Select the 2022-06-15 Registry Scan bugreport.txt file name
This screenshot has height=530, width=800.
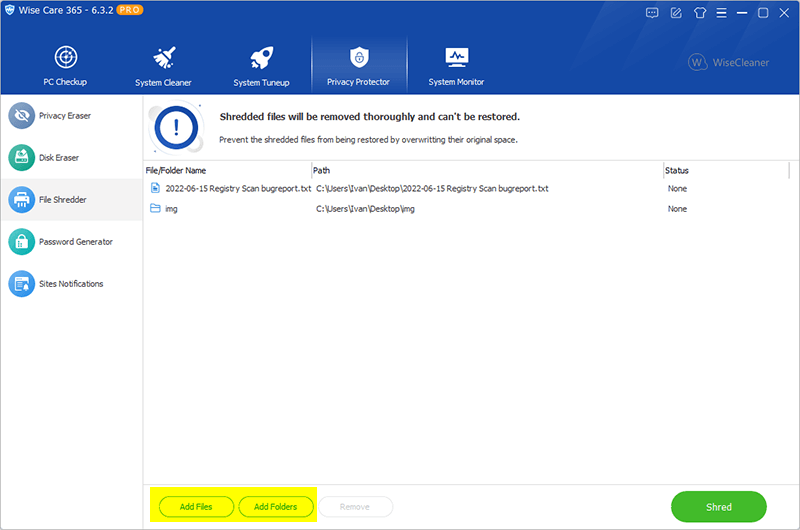pyautogui.click(x=238, y=188)
